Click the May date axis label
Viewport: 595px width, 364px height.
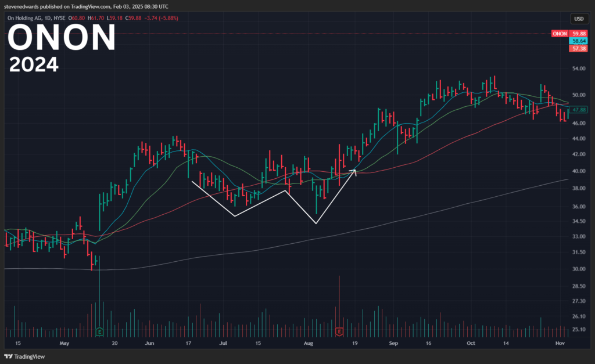(x=64, y=343)
